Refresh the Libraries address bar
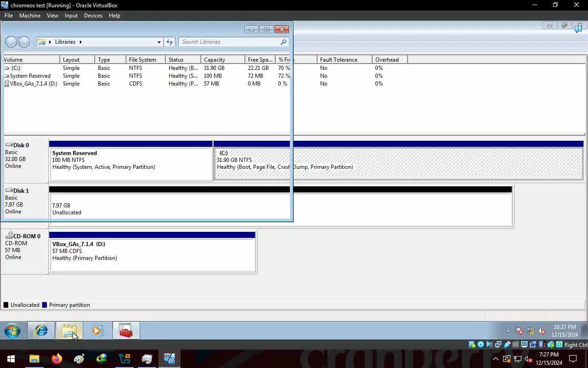 pos(170,42)
